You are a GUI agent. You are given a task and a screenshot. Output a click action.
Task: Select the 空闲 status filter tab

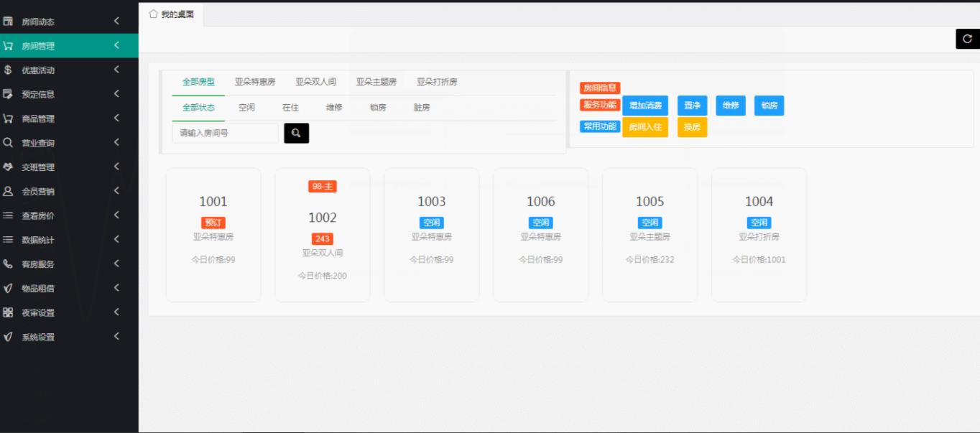[x=246, y=108]
